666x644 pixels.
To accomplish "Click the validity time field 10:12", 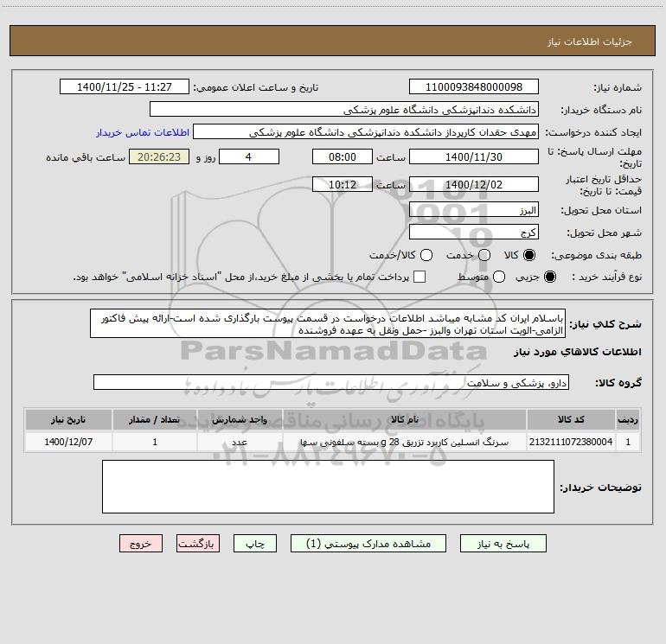I will pos(343,185).
